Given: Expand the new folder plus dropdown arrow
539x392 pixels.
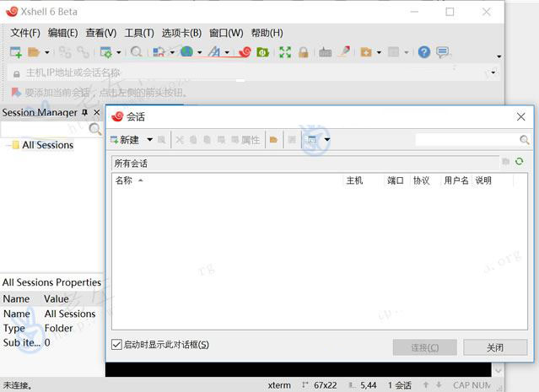Looking at the screenshot, I should pyautogui.click(x=379, y=52).
